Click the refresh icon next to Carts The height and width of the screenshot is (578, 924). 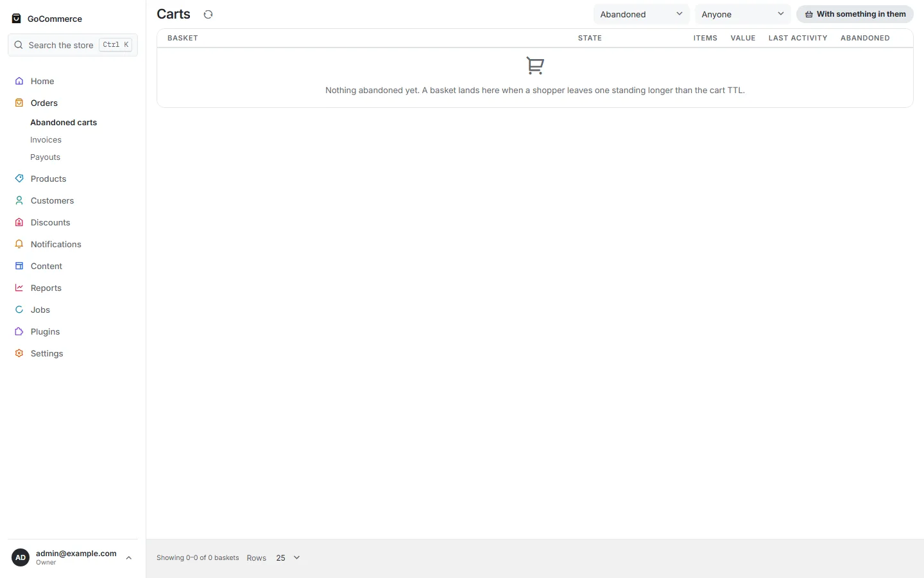tap(208, 14)
